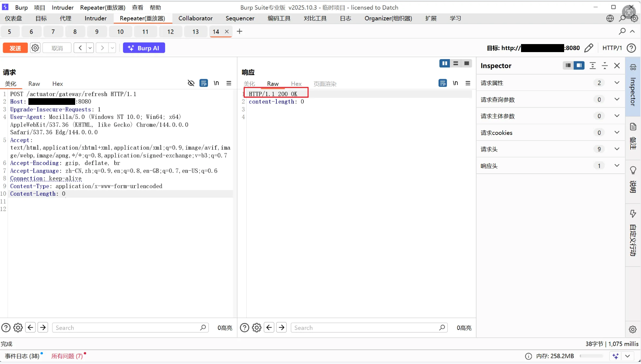Screen dimensions: 641x364
Task: Open response search settings gear
Action: pos(257,328)
